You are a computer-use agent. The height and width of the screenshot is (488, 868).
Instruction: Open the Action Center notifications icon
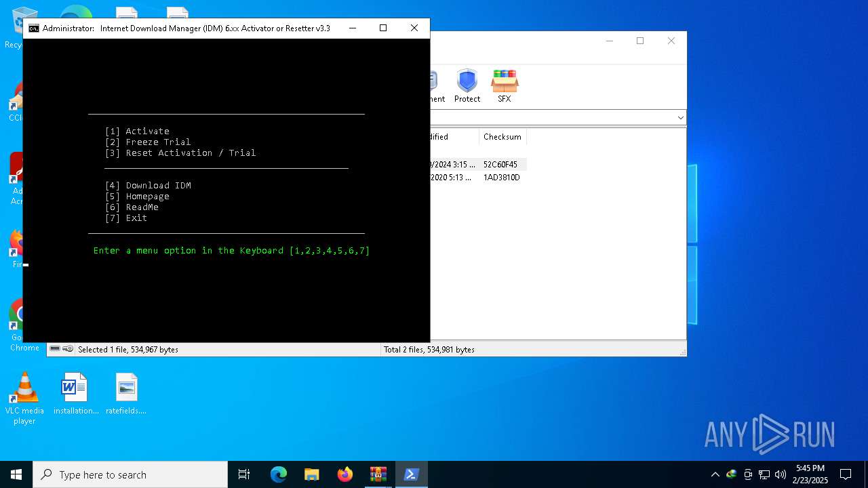point(846,474)
